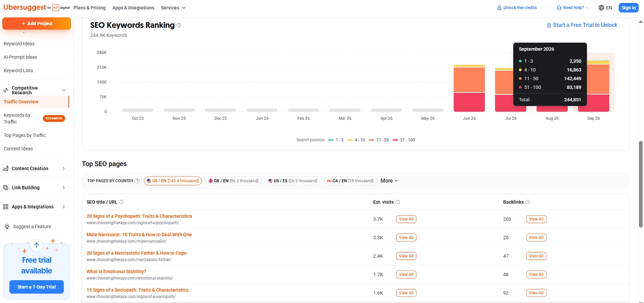The height and width of the screenshot is (303, 644).
Task: Expand the Link Building section
Action: [x=64, y=188]
